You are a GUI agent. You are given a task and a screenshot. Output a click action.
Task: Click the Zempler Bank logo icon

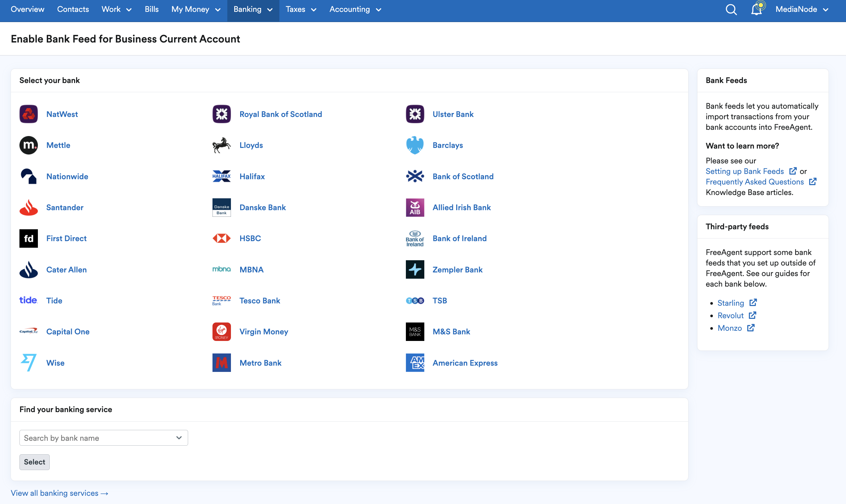click(415, 270)
